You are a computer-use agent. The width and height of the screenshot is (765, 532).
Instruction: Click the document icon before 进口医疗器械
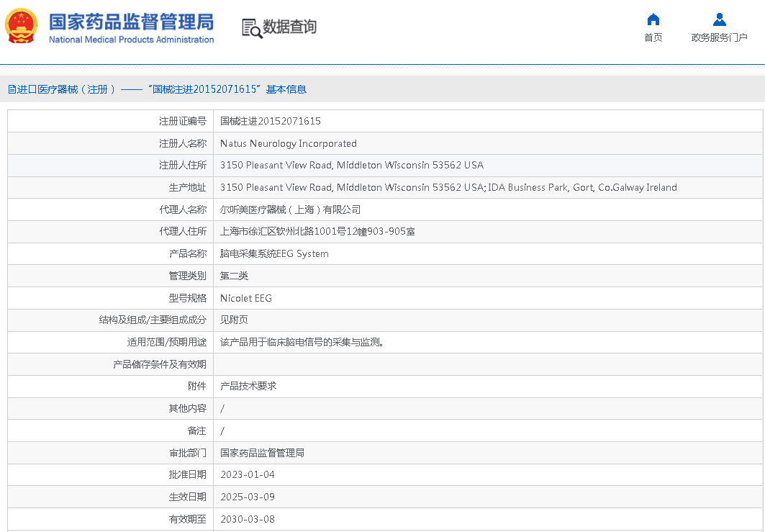[12, 89]
